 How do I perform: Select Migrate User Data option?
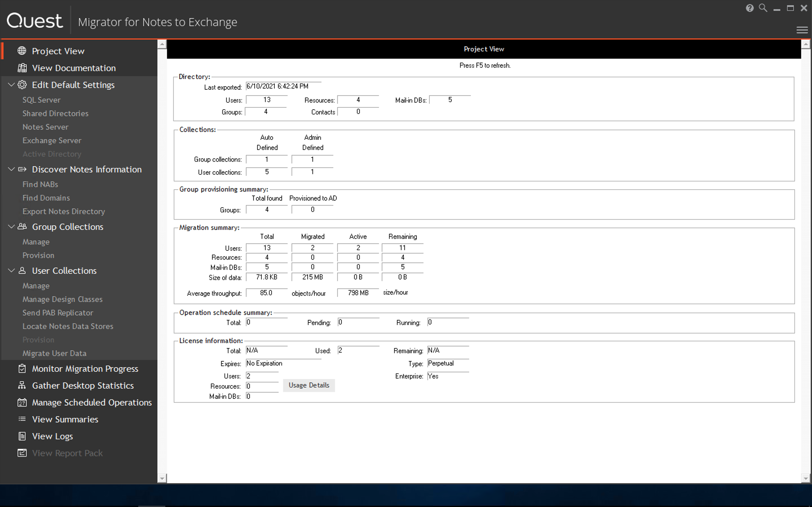coord(54,353)
